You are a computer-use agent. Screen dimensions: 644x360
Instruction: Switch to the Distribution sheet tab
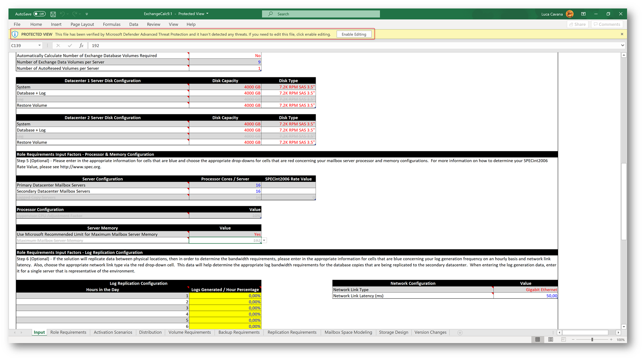(150, 333)
